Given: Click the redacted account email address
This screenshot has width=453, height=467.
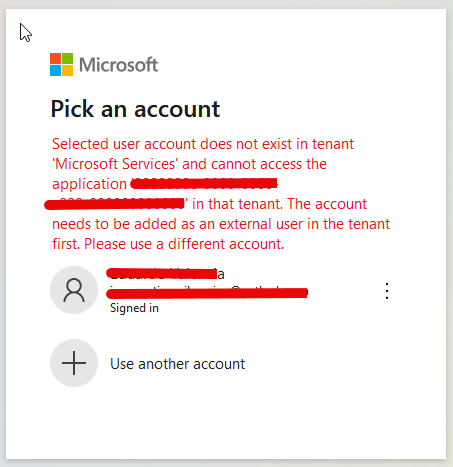Looking at the screenshot, I should [x=207, y=292].
